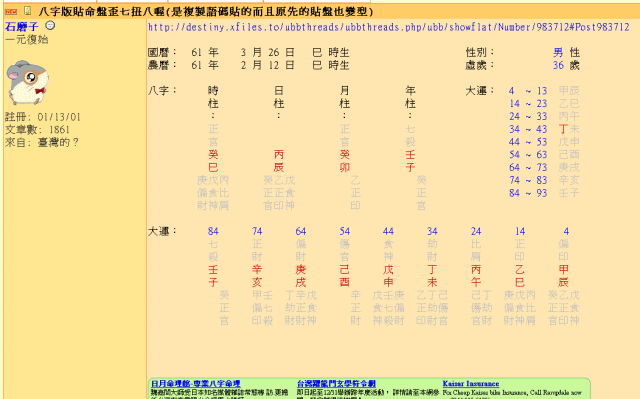Click the red 丁 beside 34 ~ 43

pyautogui.click(x=564, y=129)
